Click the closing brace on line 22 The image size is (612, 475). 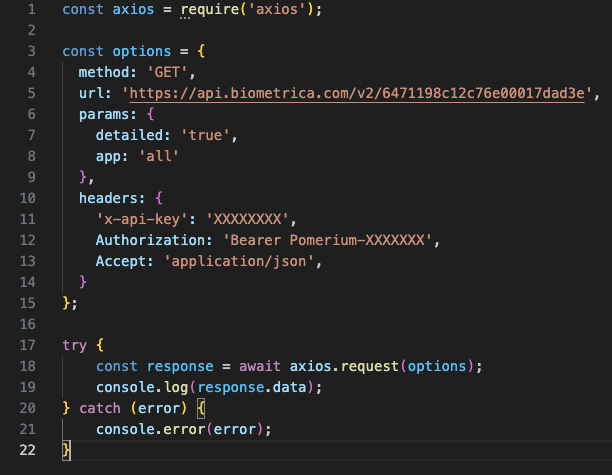pos(66,450)
